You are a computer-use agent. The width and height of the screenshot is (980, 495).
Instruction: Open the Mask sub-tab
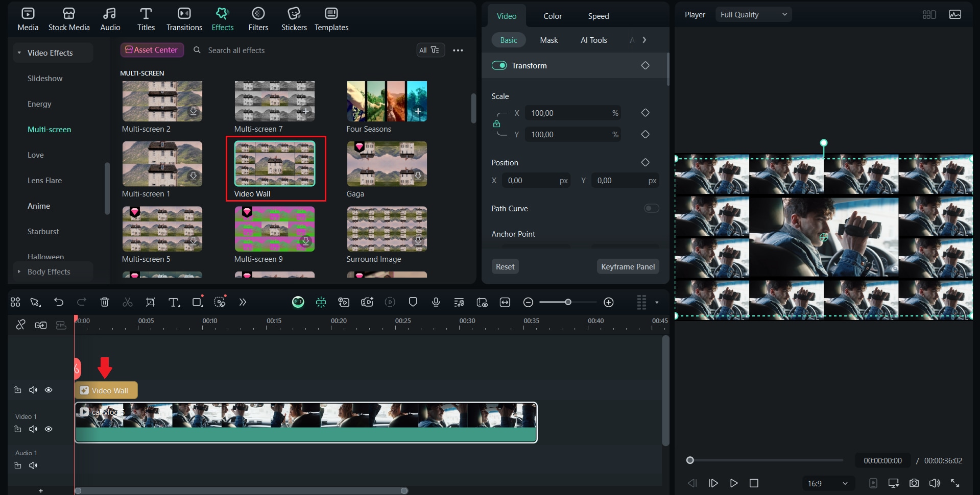[549, 40]
